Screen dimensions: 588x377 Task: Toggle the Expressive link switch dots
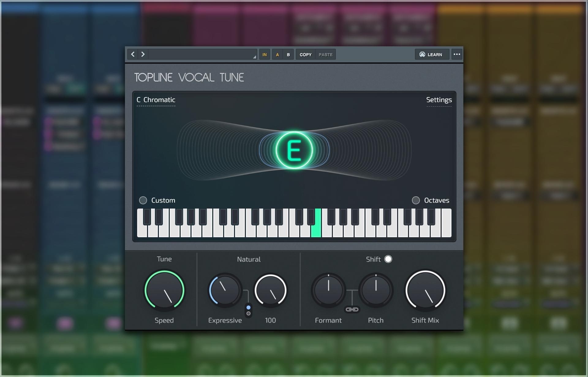pyautogui.click(x=248, y=310)
